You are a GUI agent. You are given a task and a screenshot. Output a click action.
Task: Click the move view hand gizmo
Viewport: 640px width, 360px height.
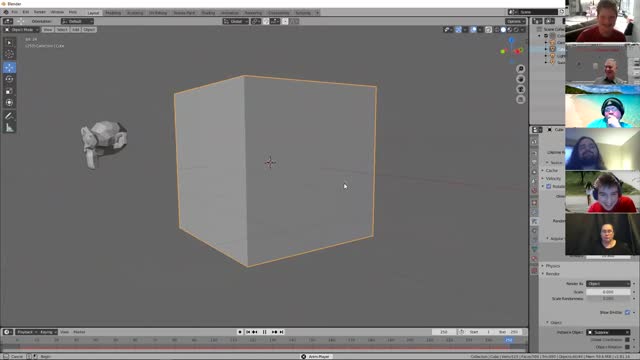(520, 79)
